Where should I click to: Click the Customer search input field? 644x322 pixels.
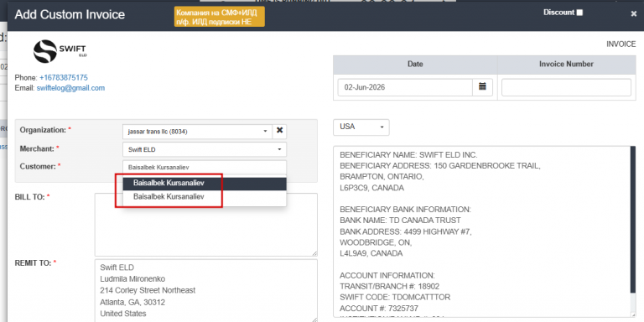point(205,168)
